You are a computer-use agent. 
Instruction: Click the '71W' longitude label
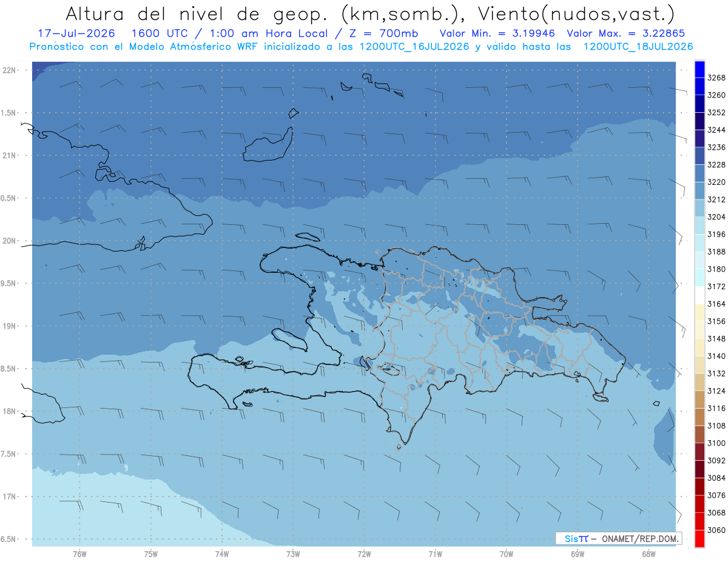[x=436, y=554]
